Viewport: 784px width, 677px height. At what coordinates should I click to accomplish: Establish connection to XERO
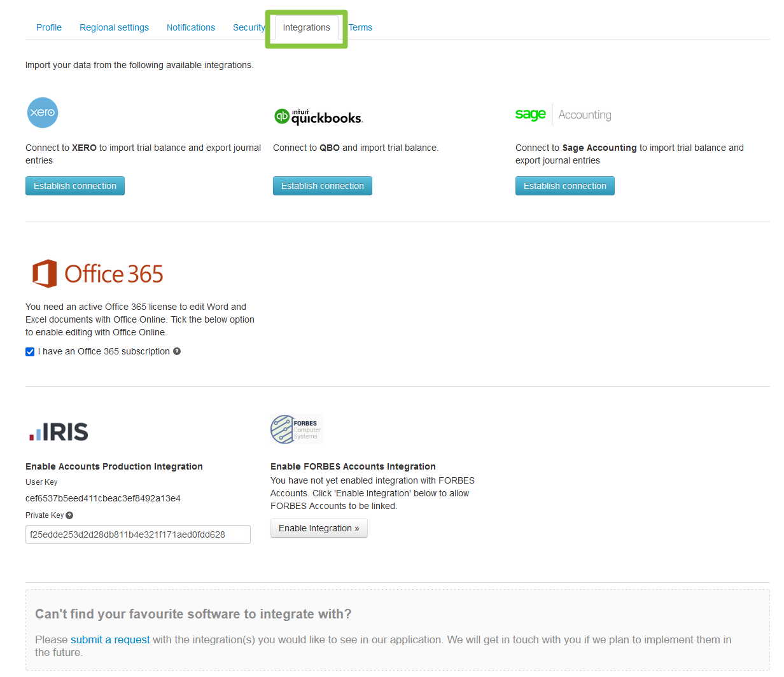pos(75,186)
